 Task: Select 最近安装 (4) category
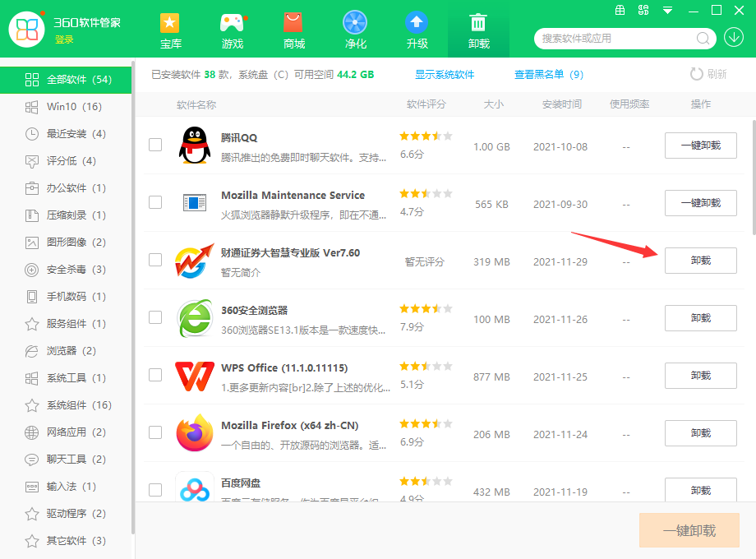(x=66, y=134)
